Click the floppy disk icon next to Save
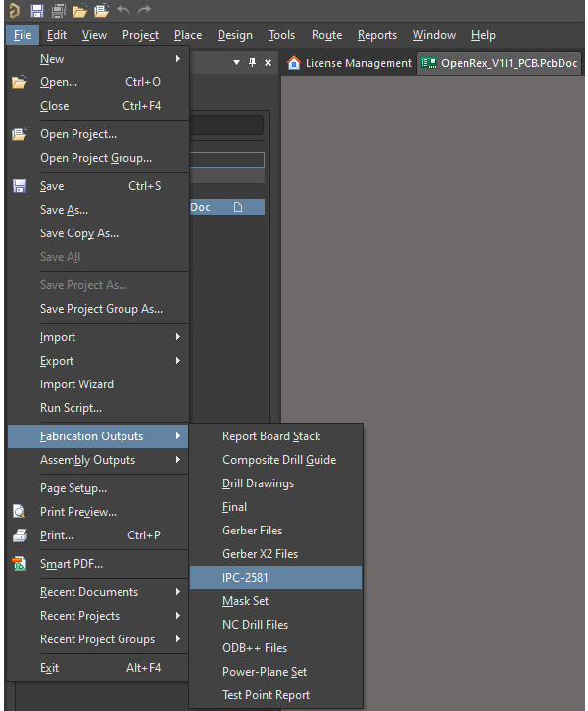Viewport: 588px width, 711px height. point(20,186)
